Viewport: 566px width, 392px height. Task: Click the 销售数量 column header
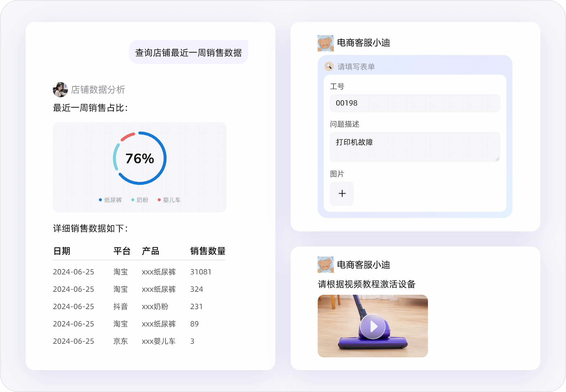208,251
